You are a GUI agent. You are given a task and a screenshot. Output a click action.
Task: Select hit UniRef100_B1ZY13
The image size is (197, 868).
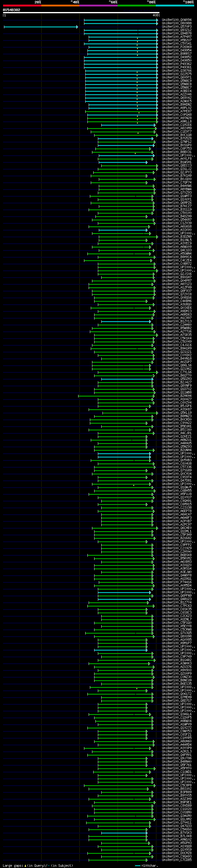[177, 321]
